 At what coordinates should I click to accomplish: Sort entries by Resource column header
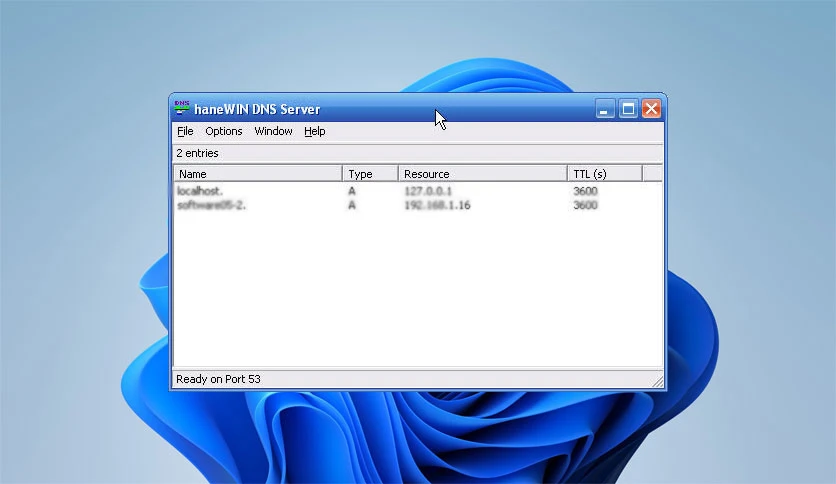(x=483, y=174)
